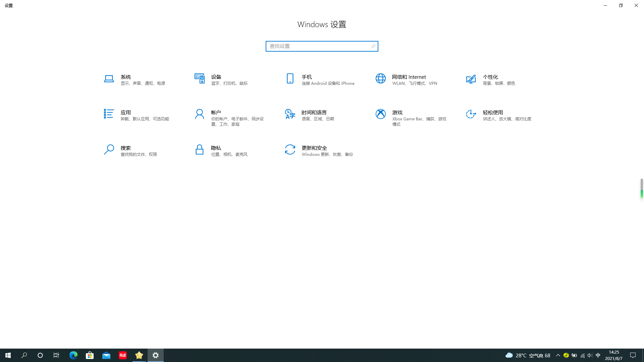Open the Apps (应用) list icon
The height and width of the screenshot is (362, 644).
[x=109, y=114]
